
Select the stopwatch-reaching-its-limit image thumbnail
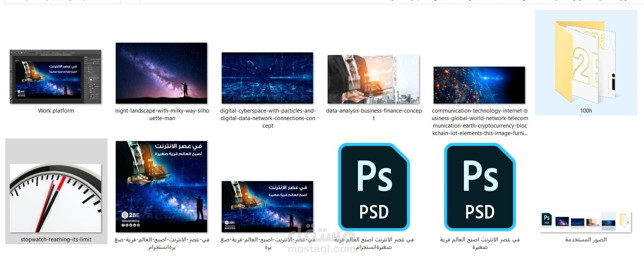[55, 198]
